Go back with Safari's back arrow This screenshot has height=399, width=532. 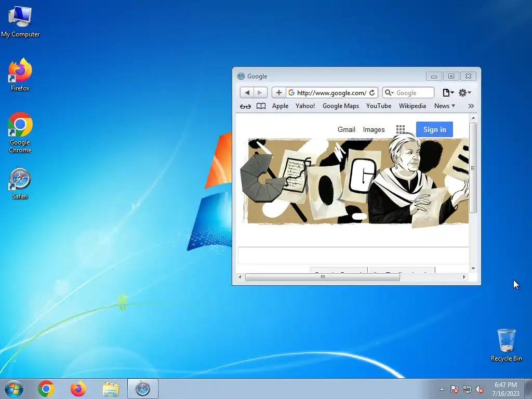tap(247, 92)
